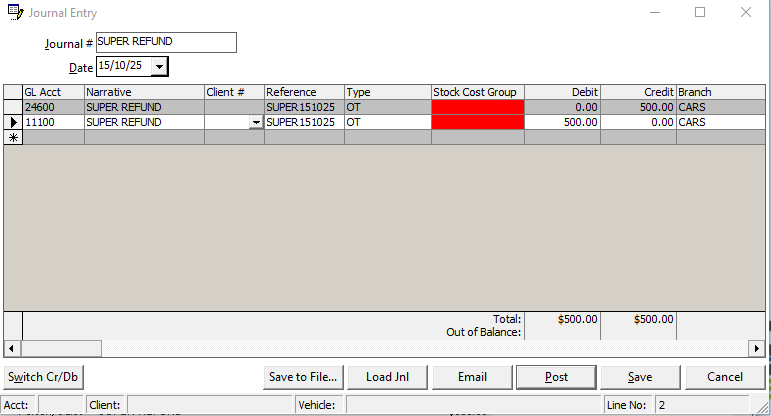Image resolution: width=771 pixels, height=416 pixels.
Task: Click the Client status field
Action: point(209,405)
